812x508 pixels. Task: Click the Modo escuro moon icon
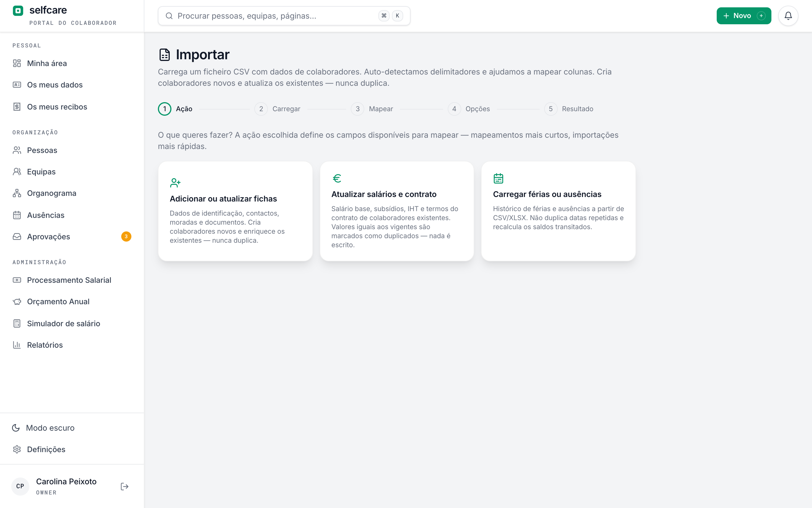[x=16, y=428]
